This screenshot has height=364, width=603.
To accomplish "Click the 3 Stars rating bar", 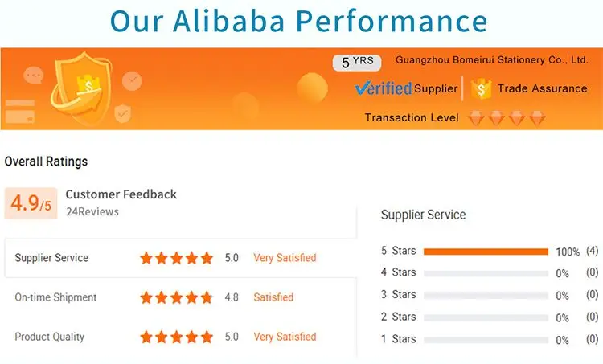I will click(x=486, y=295).
